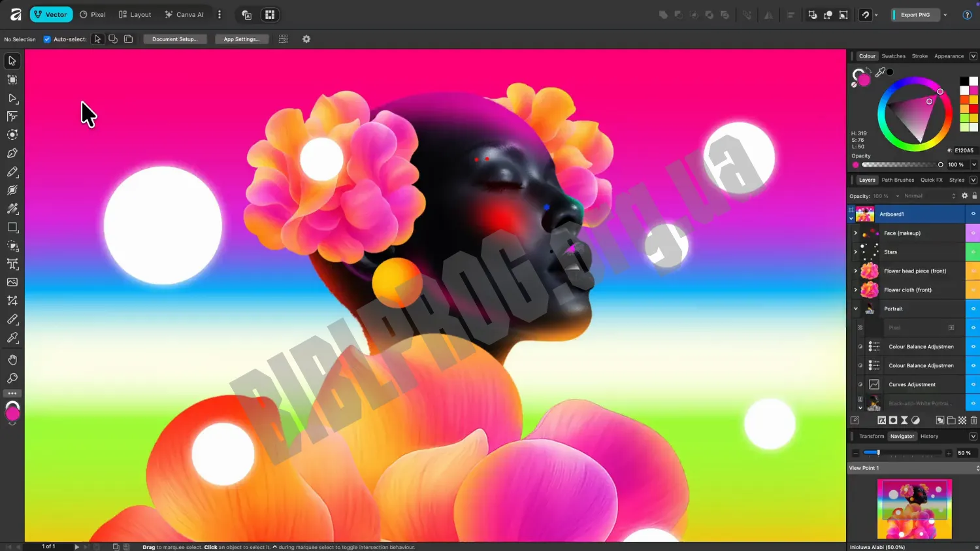
Task: Hide the Artboard1 layer
Action: pos(973,214)
